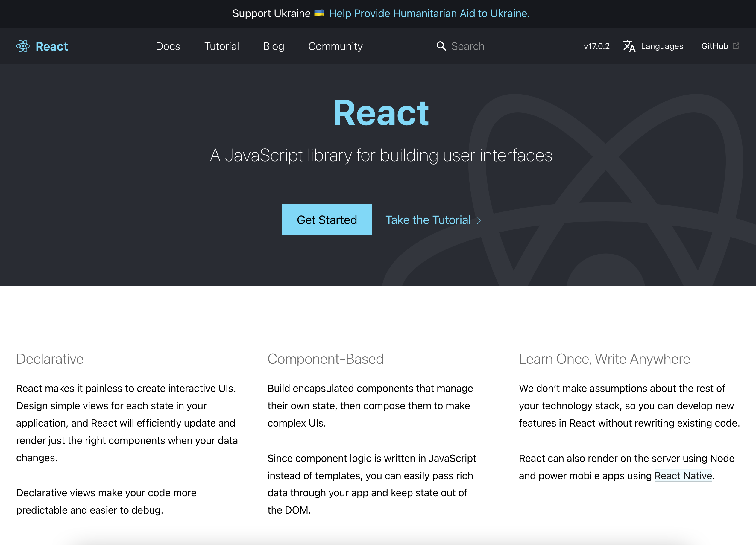
Task: Click the v17.0.2 version link
Action: [596, 46]
